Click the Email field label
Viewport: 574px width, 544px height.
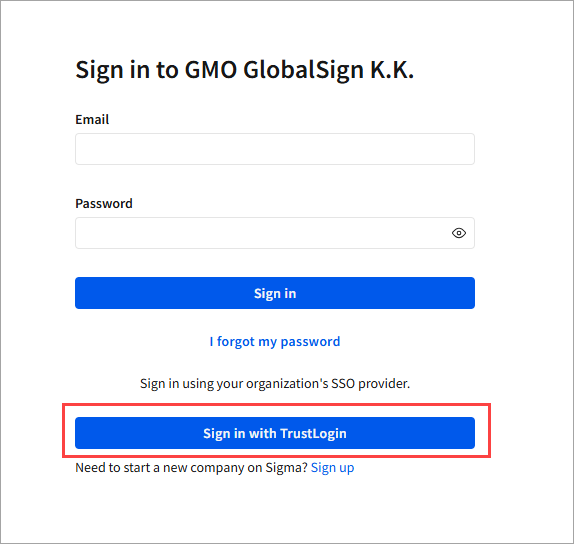(92, 119)
